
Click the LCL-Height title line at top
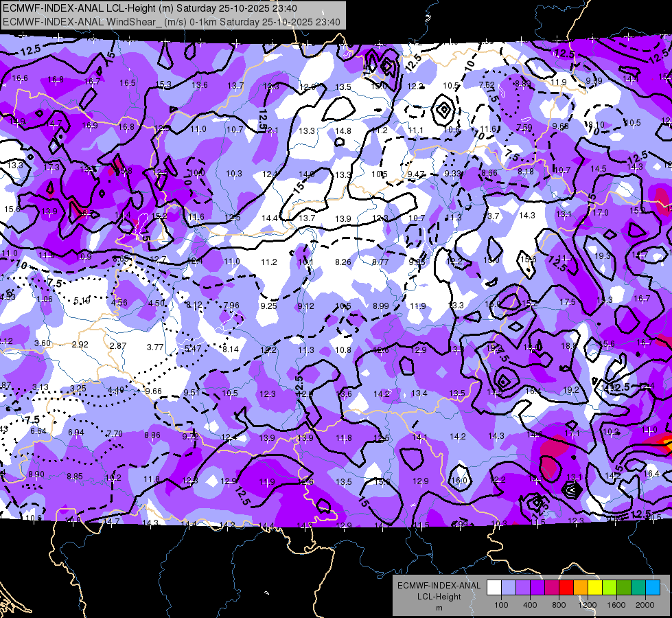click(x=150, y=8)
